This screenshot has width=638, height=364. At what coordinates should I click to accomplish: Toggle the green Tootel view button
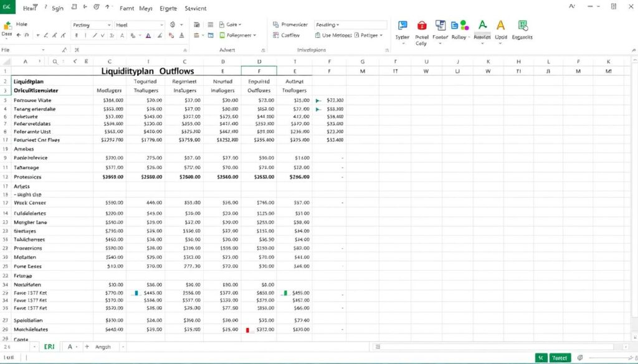click(x=560, y=358)
